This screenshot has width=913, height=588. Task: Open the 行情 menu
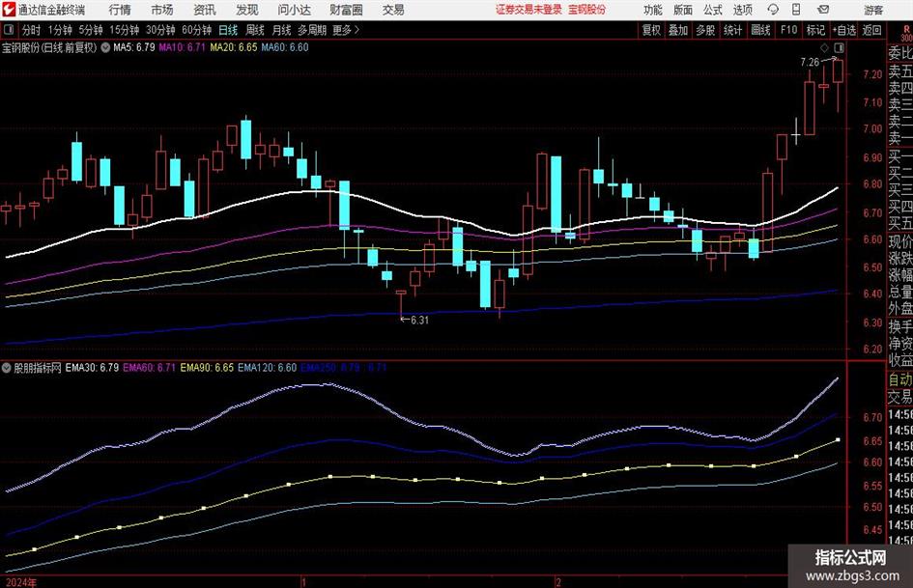(x=120, y=10)
